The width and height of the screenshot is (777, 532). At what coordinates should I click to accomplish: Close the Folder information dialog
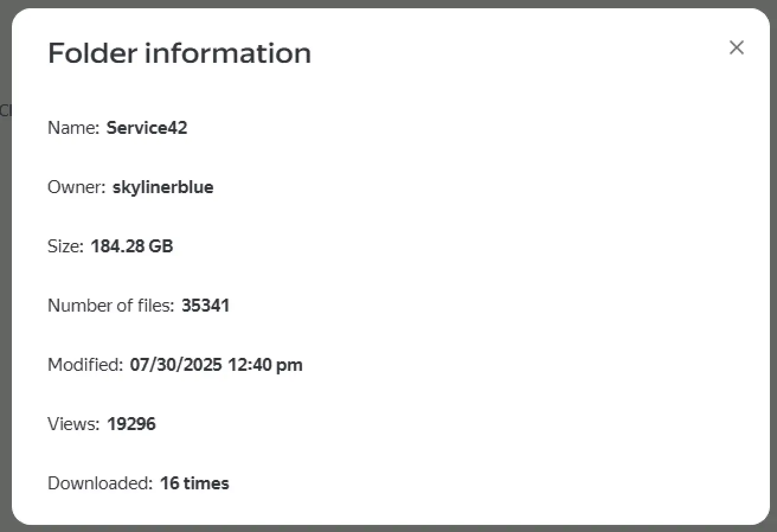pos(736,47)
